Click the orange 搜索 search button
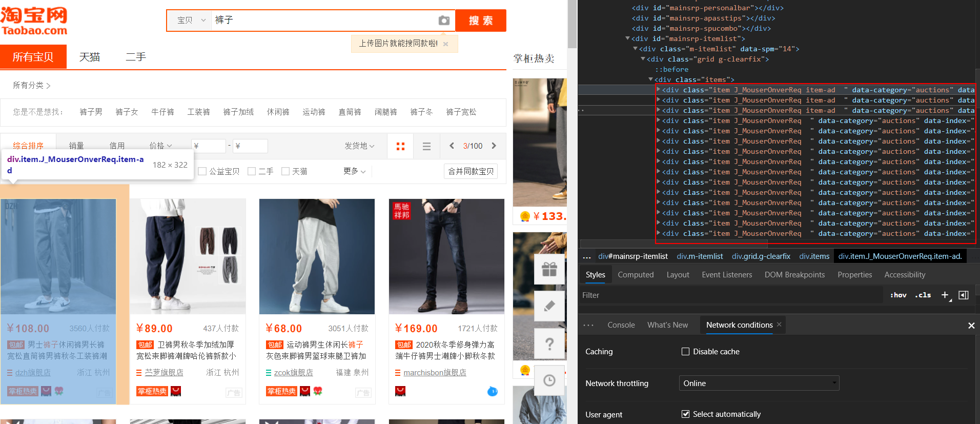 click(481, 21)
